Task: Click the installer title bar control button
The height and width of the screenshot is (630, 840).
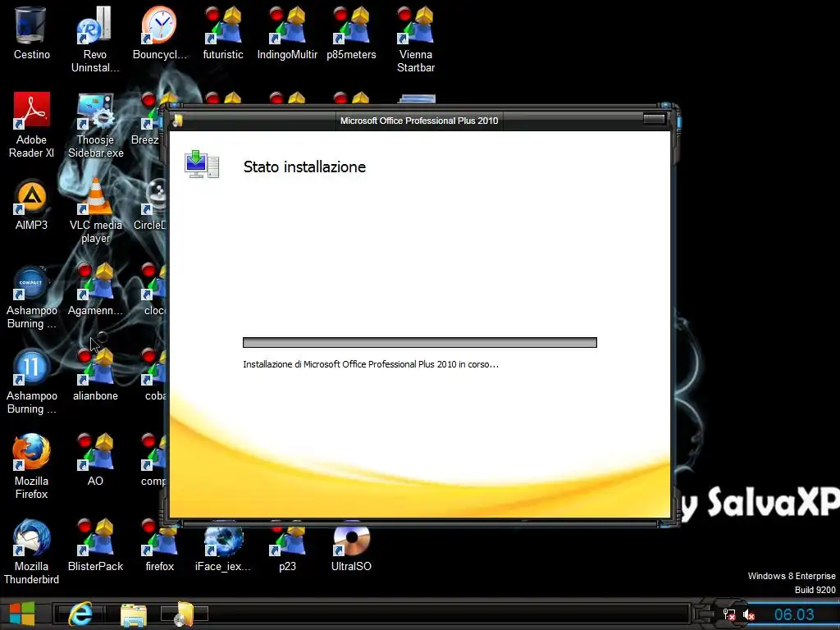Action: tap(654, 119)
